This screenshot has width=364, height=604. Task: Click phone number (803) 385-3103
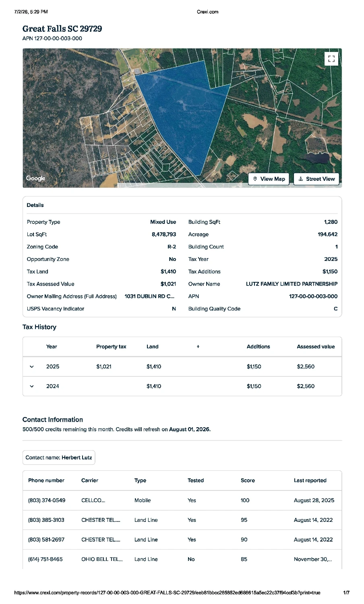pos(46,520)
